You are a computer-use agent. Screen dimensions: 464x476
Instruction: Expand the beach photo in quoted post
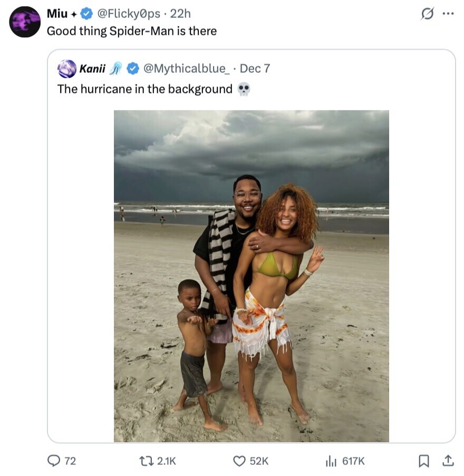251,275
